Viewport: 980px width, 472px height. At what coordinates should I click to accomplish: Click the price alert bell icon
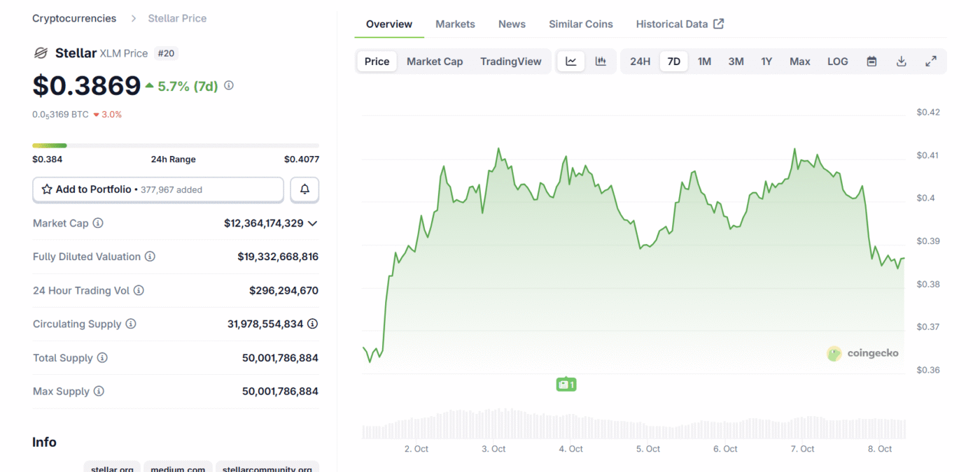[304, 189]
